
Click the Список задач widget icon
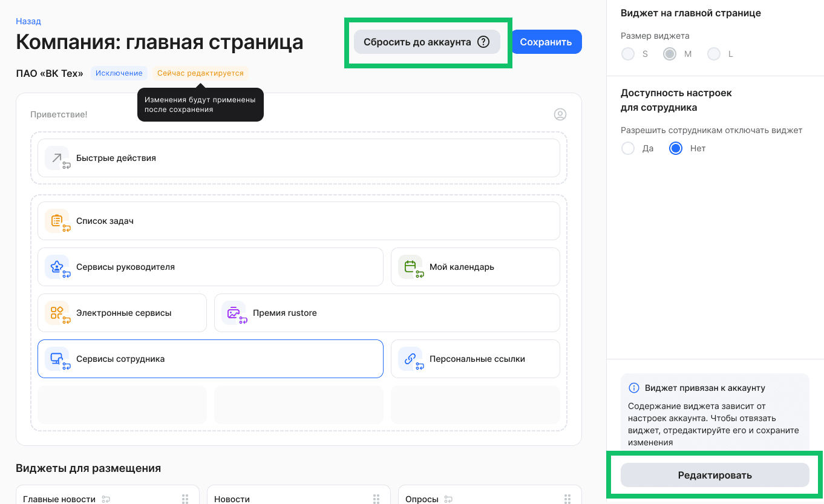coord(57,221)
